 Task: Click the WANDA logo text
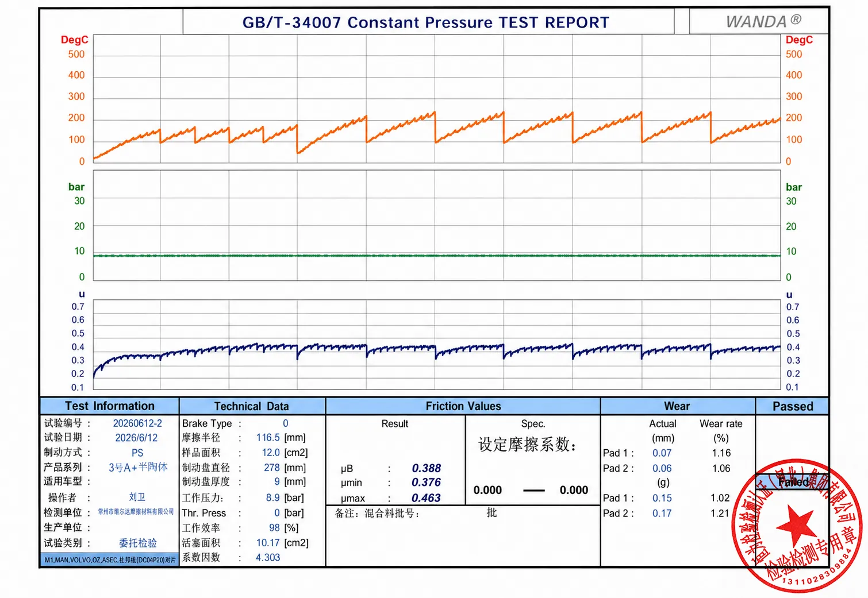763,21
